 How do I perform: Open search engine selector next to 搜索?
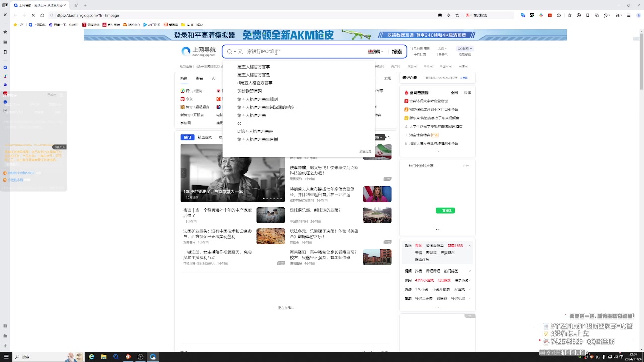tap(375, 52)
